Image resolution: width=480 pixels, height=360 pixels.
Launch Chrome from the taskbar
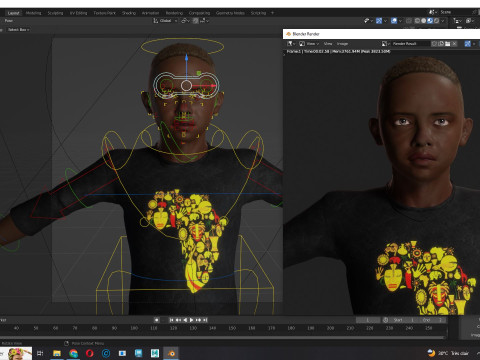pyautogui.click(x=73, y=353)
